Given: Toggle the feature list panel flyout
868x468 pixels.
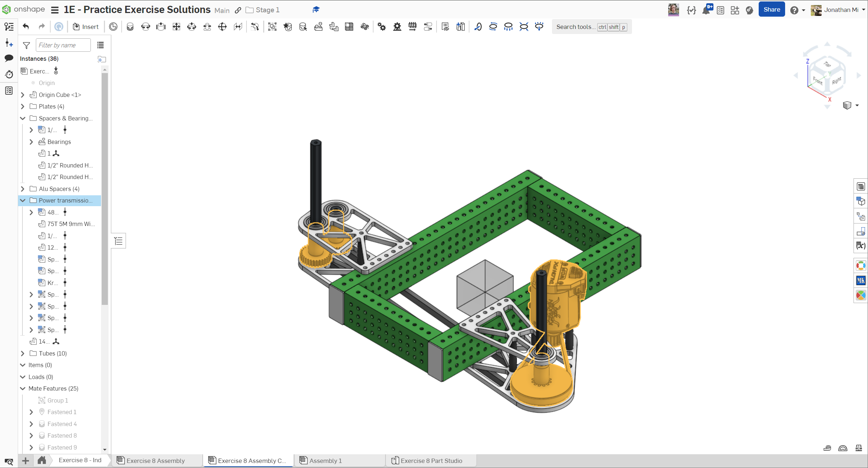Looking at the screenshot, I should click(118, 241).
